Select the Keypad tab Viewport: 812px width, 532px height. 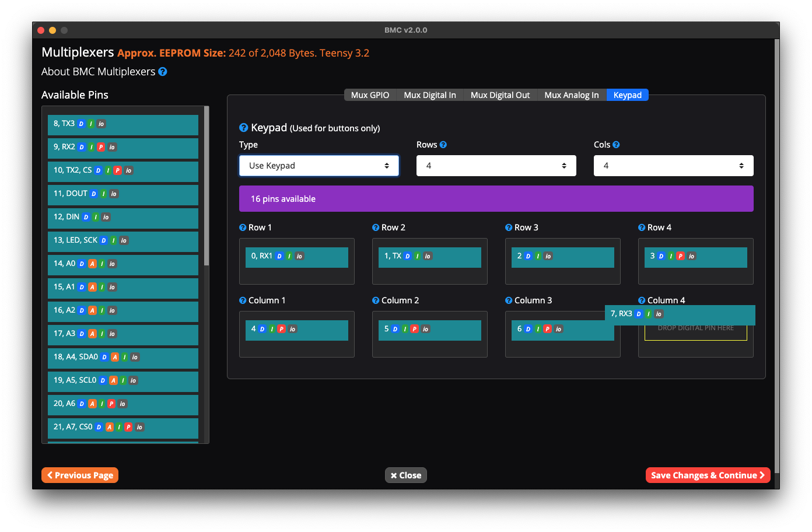pos(628,95)
